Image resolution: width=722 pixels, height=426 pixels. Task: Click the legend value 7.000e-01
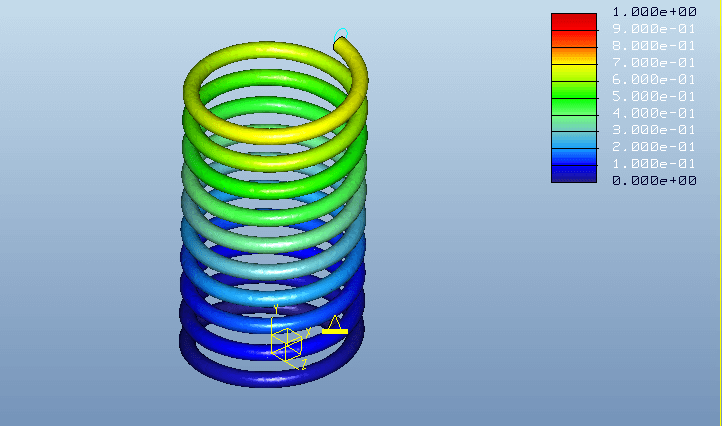[x=654, y=62]
